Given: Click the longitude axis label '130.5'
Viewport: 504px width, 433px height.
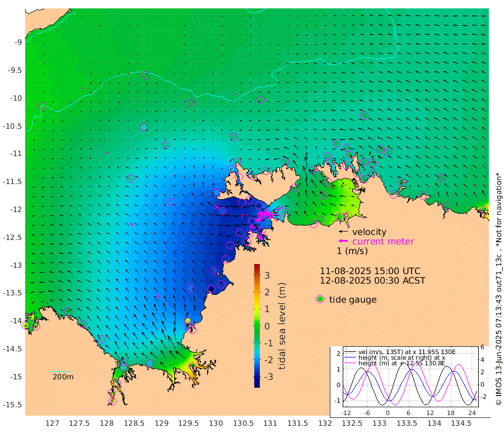Looking at the screenshot, I should pyautogui.click(x=244, y=423).
